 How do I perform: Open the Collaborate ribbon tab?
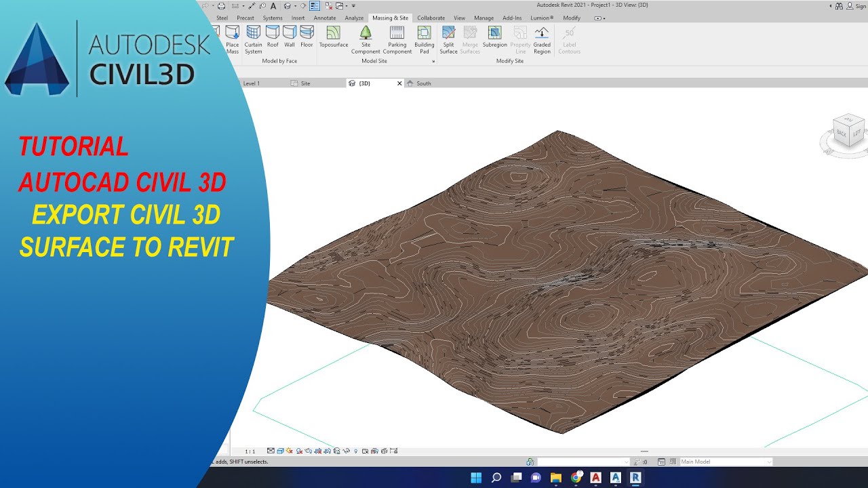(431, 18)
